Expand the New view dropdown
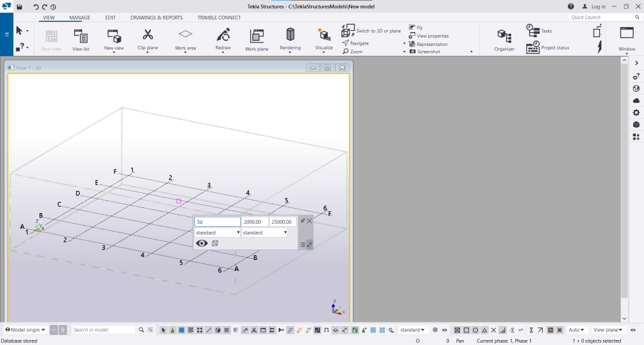Viewport: 644px width, 345px height. 114,53
